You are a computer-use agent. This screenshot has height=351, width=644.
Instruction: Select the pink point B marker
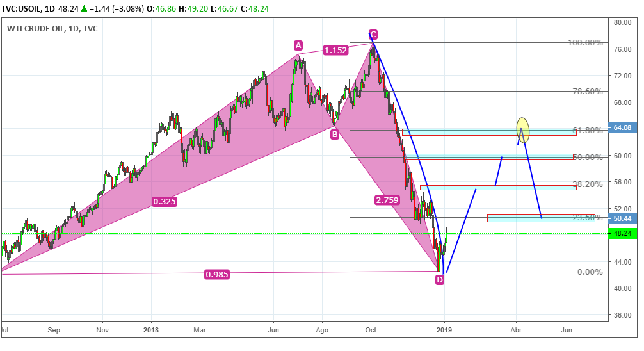pyautogui.click(x=334, y=134)
